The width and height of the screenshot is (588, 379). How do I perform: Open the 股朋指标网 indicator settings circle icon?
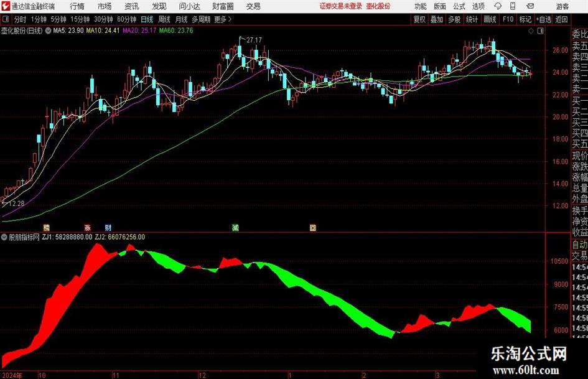[4, 237]
